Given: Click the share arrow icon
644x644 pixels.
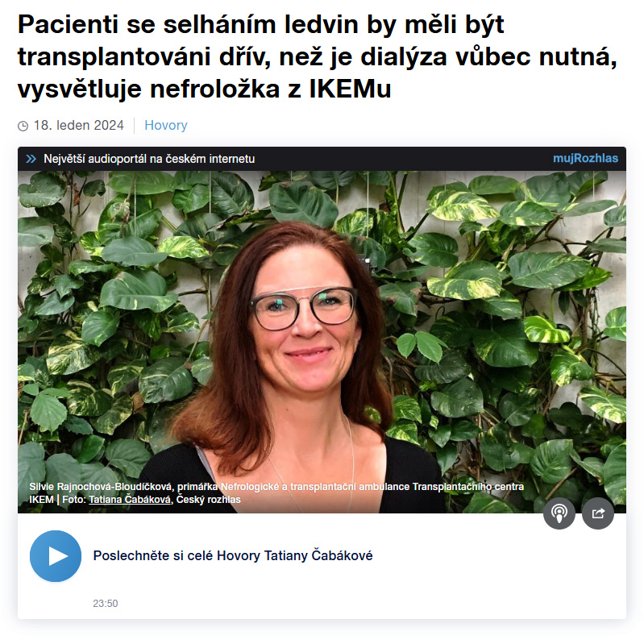Looking at the screenshot, I should (x=598, y=513).
